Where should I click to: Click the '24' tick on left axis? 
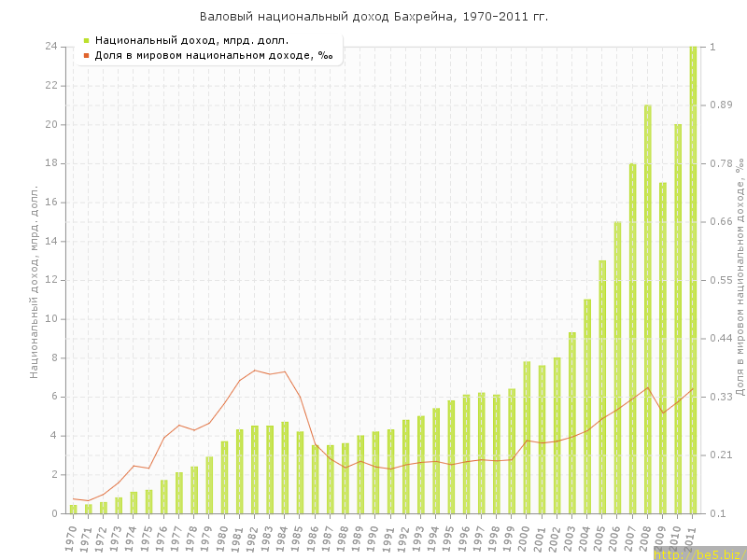(50, 47)
